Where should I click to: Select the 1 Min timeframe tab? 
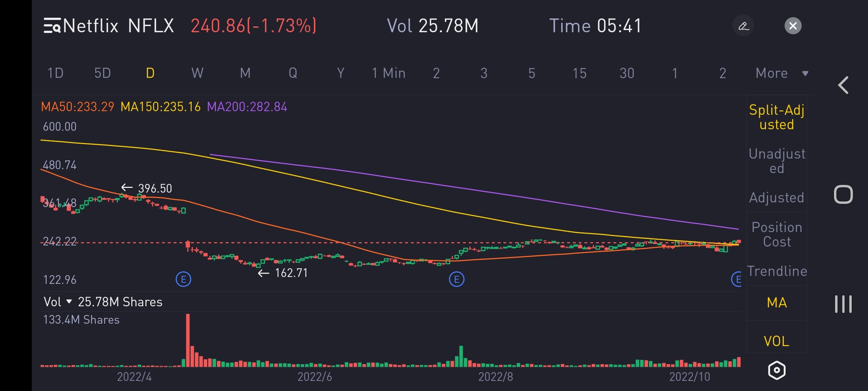point(388,73)
